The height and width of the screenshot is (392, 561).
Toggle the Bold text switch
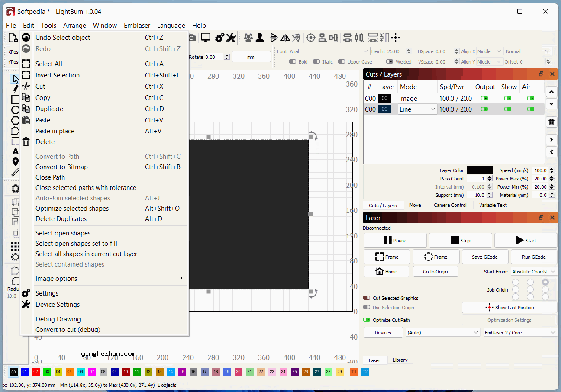point(293,62)
